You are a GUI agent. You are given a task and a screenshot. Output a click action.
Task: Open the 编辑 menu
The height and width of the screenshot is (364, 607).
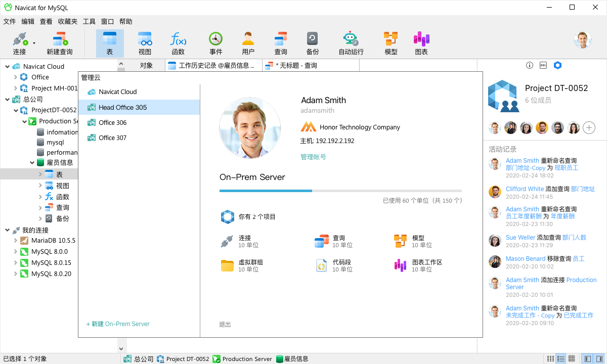(x=28, y=22)
